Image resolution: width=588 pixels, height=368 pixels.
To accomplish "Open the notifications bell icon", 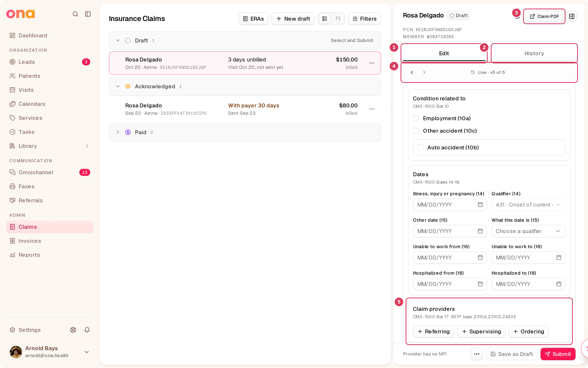I will 87,330.
